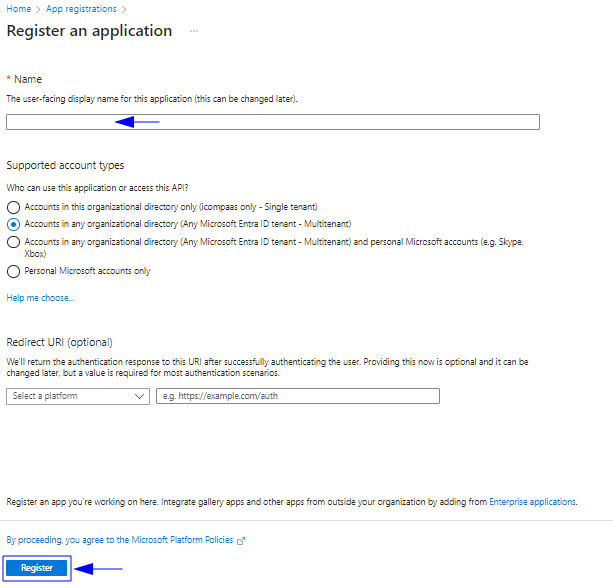Open App registrations breadcrumb
This screenshot has width=613, height=588.
click(81, 9)
